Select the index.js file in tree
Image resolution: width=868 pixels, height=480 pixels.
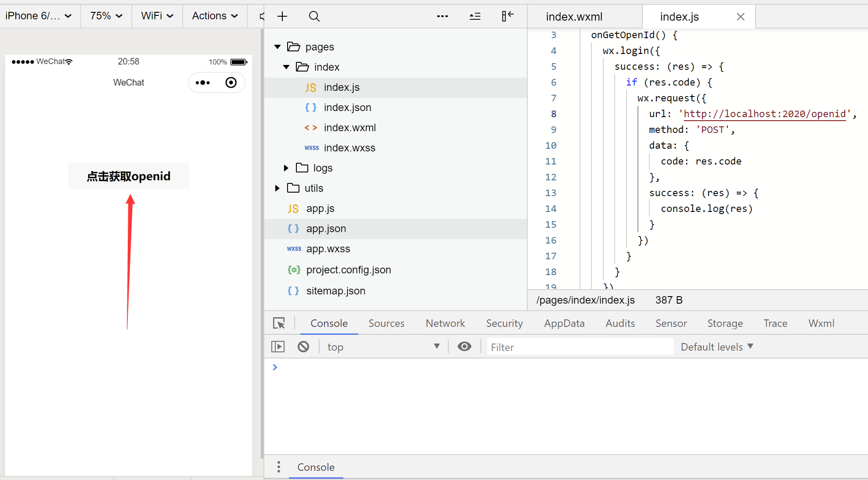(x=396, y=87)
